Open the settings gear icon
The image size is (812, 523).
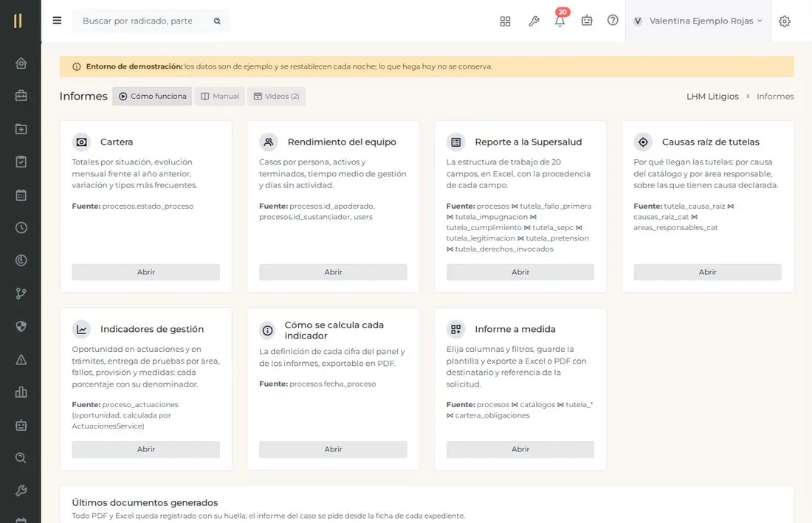click(x=785, y=21)
